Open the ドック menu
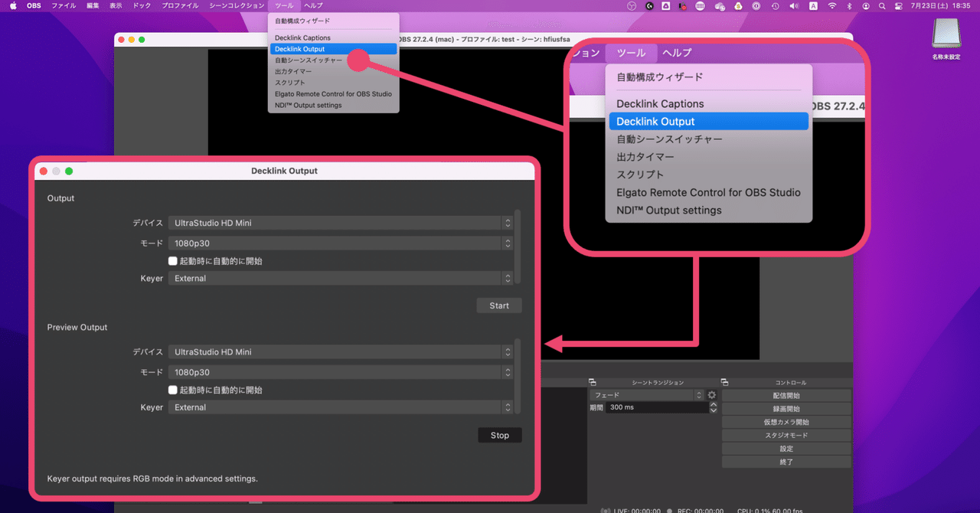This screenshot has width=980, height=513. point(142,5)
